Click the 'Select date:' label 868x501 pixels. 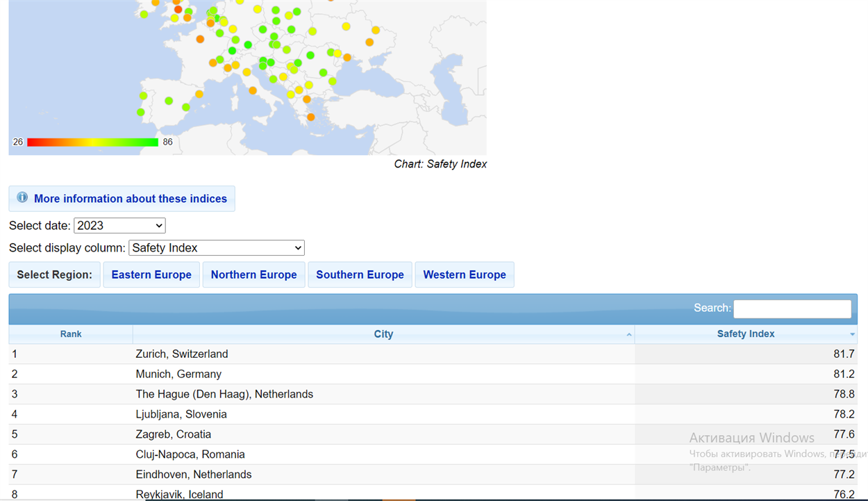40,225
